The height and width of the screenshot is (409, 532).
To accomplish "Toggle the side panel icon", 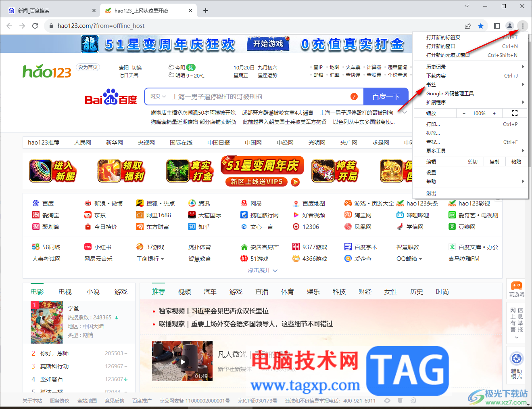I will click(497, 26).
